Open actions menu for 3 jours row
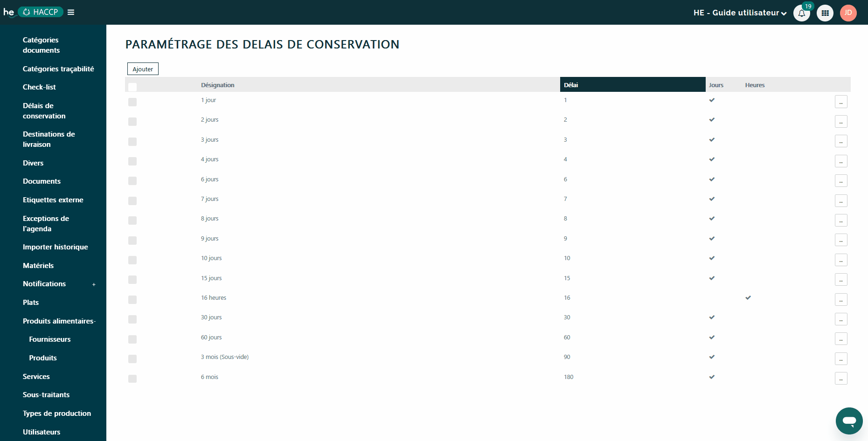The image size is (868, 441). [x=841, y=141]
